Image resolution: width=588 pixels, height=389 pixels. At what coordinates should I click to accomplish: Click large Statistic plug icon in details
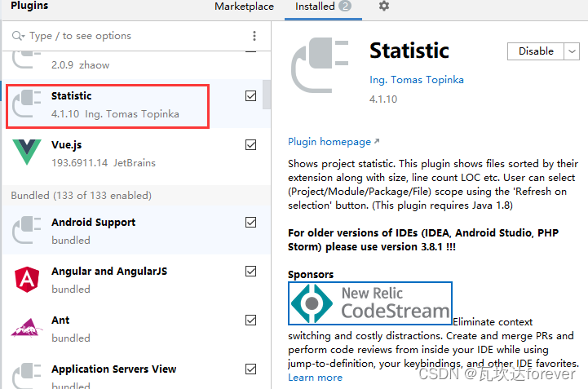click(x=320, y=65)
